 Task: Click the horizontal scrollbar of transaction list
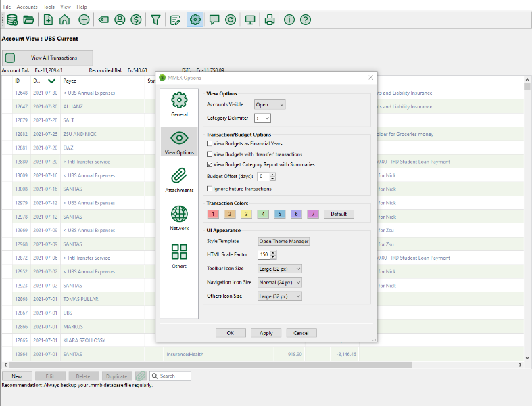click(x=210, y=365)
